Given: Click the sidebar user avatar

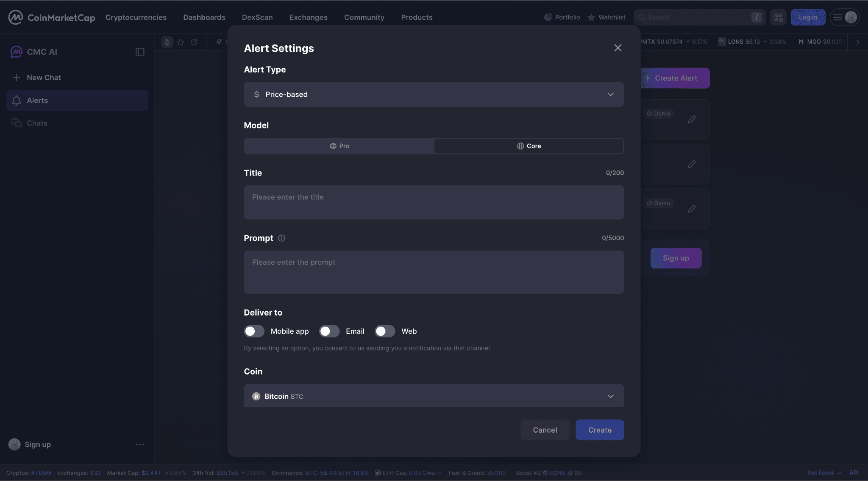Looking at the screenshot, I should (x=14, y=445).
